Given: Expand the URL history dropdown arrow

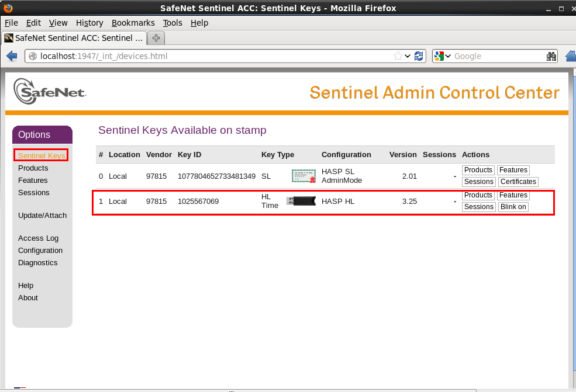Looking at the screenshot, I should click(x=408, y=56).
